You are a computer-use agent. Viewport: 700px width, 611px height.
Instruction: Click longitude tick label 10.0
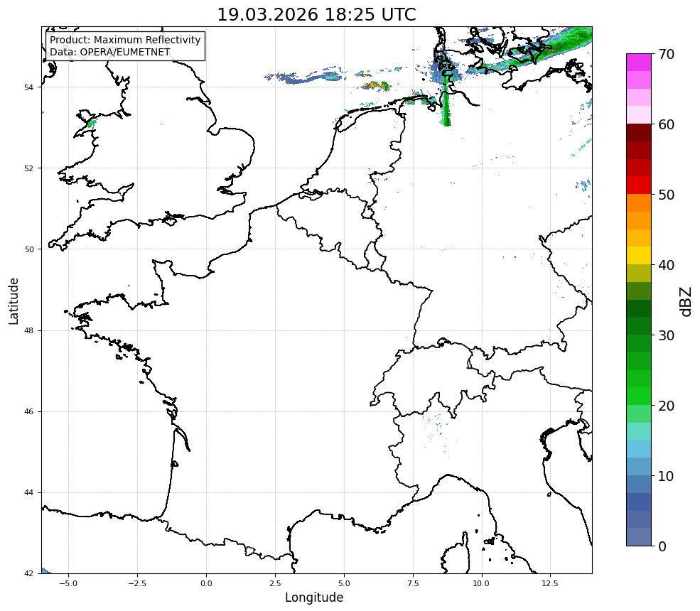[482, 583]
